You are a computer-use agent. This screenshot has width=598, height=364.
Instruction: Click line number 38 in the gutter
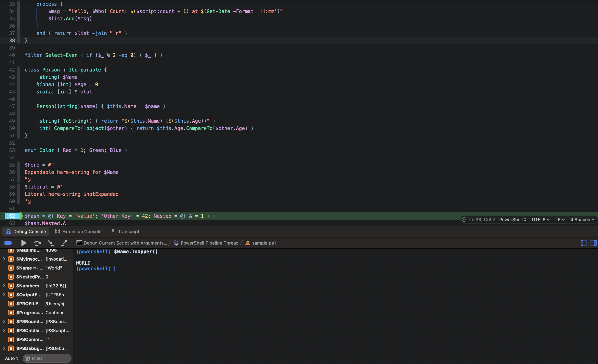(12, 41)
